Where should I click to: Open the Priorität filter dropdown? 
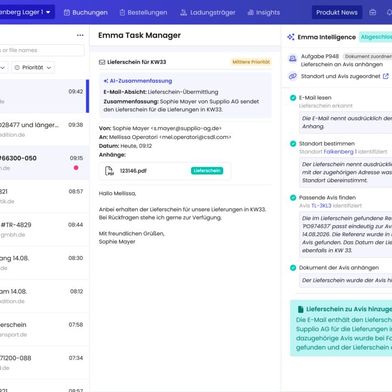33,68
